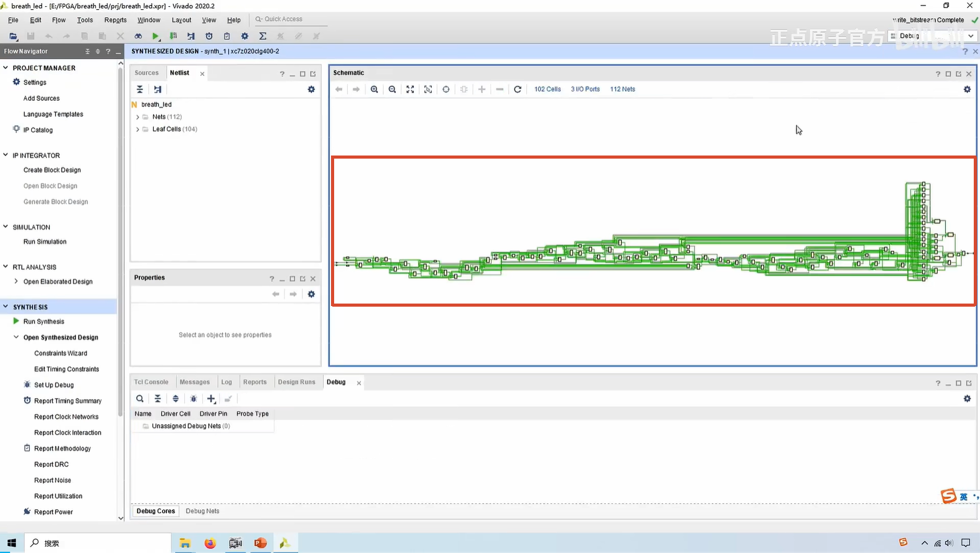Click the green Run arrow in main toolbar
980x553 pixels.
pyautogui.click(x=156, y=36)
